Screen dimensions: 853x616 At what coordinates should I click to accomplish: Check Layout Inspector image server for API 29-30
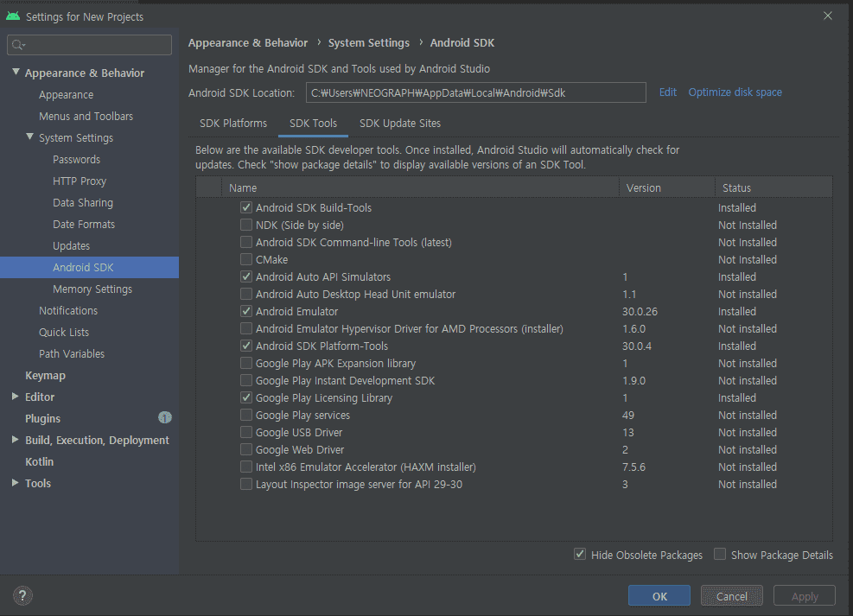pos(246,485)
